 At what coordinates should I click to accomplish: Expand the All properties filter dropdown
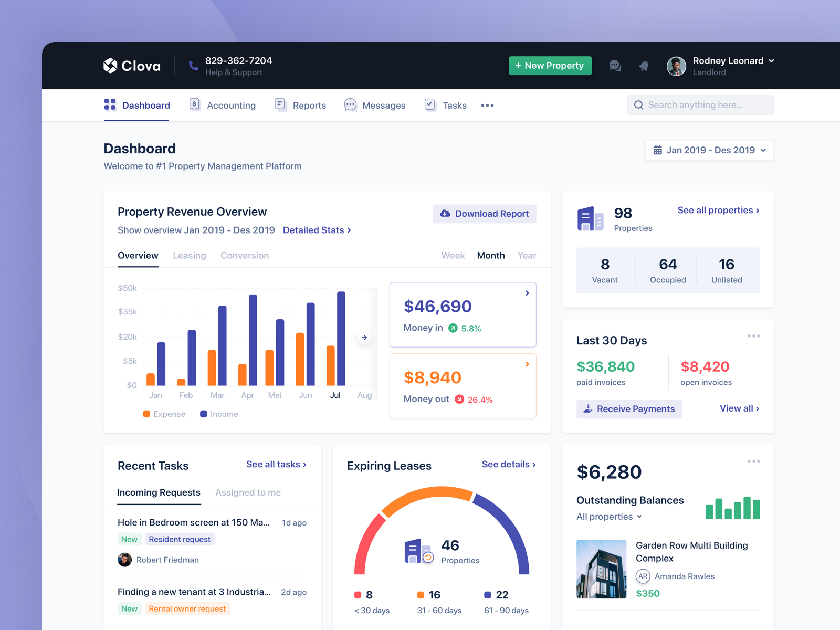pyautogui.click(x=608, y=517)
